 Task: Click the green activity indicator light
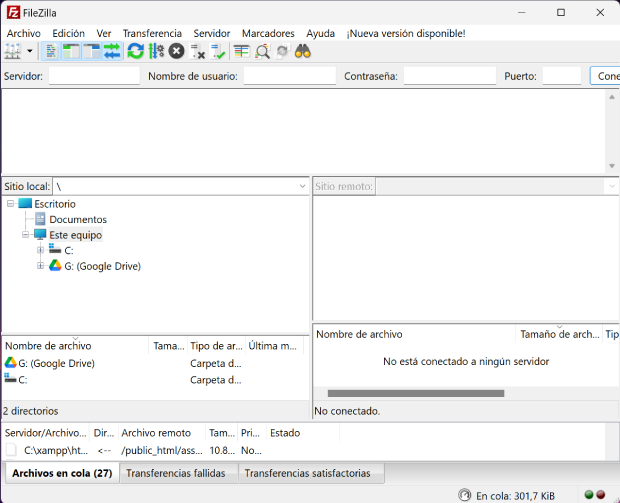click(x=589, y=494)
